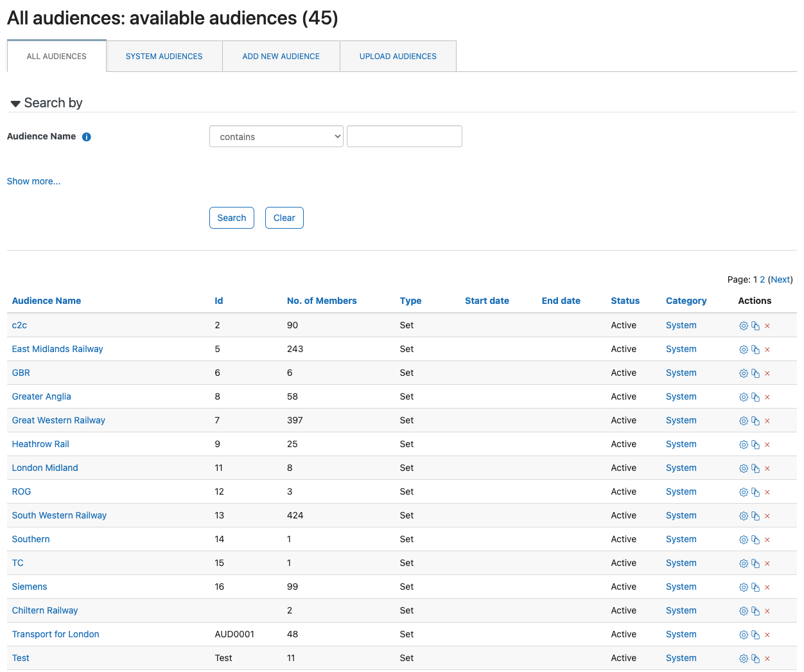804x672 pixels.
Task: Delete the Southern audience
Action: click(x=767, y=540)
